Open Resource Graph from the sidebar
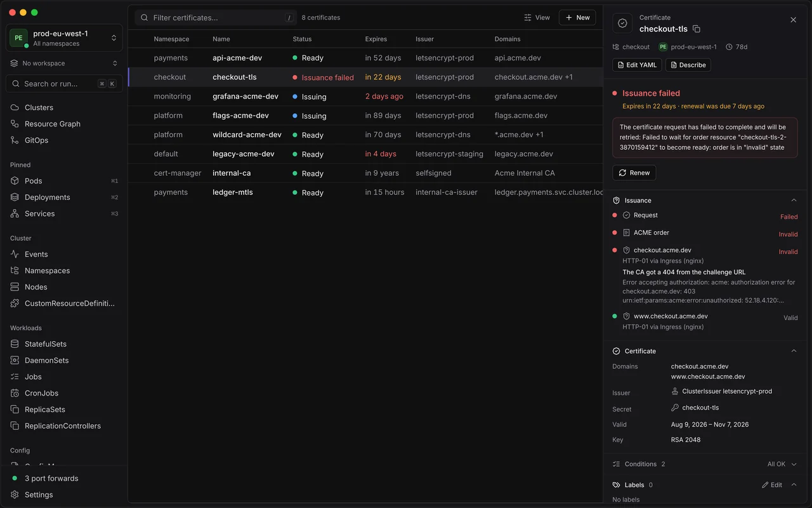Screen dimensions: 812x508 [x=64, y=124]
